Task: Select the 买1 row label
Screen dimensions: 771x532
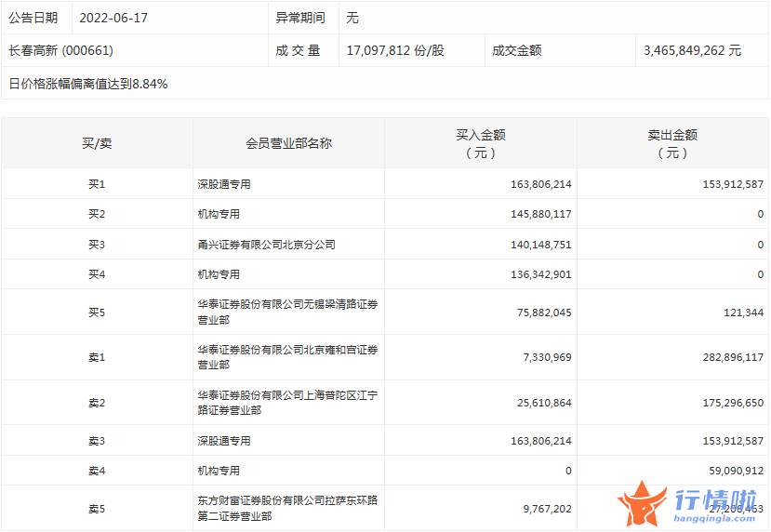Action: (x=97, y=184)
